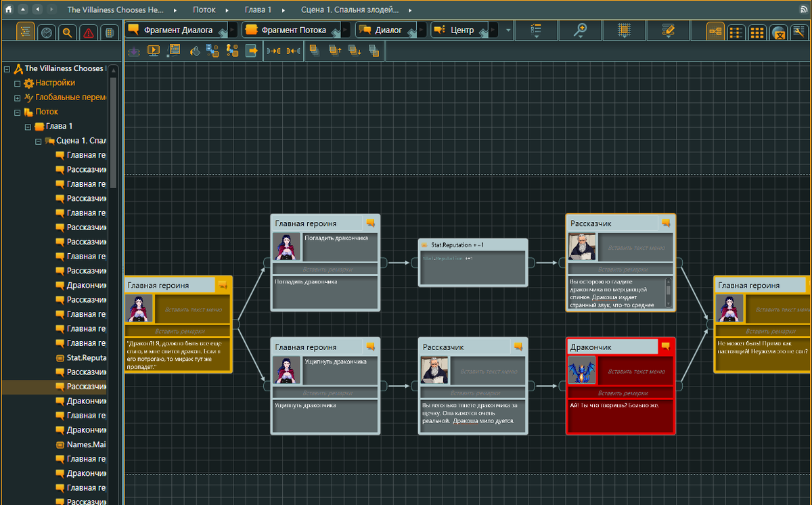Click the send backward down-arrow icon

point(355,51)
